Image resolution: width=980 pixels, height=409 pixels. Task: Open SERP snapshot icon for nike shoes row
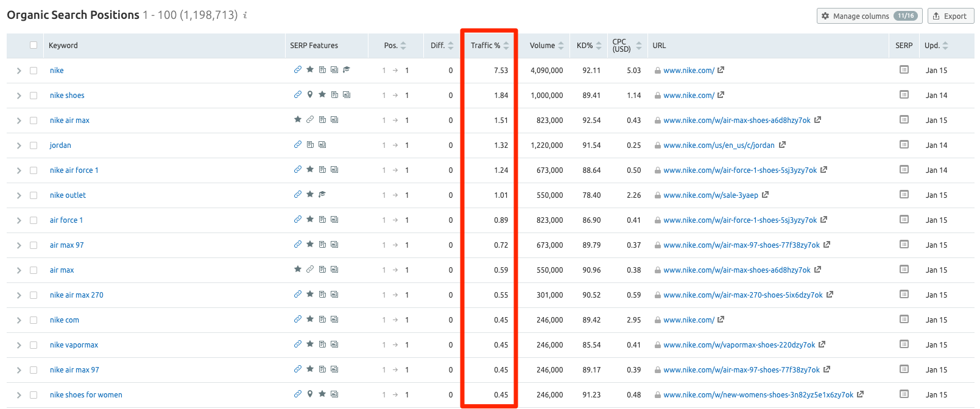click(904, 95)
